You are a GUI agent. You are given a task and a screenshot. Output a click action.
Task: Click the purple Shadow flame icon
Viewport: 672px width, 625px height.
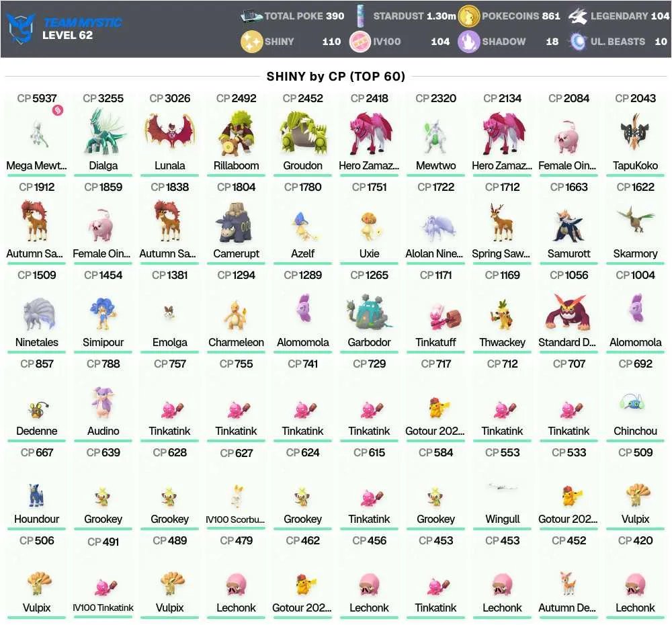(469, 42)
